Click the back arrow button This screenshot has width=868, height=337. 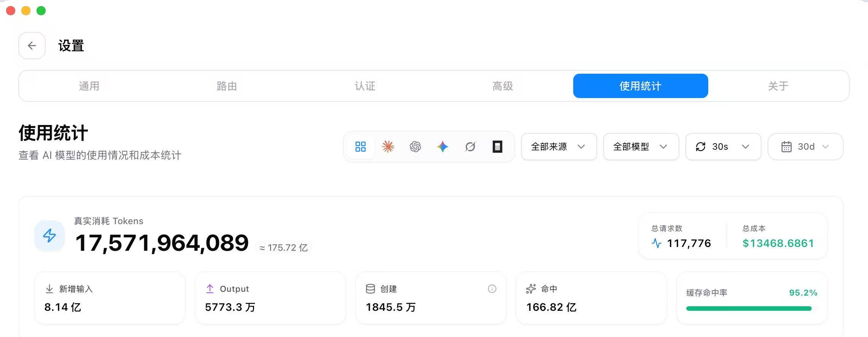pos(32,46)
